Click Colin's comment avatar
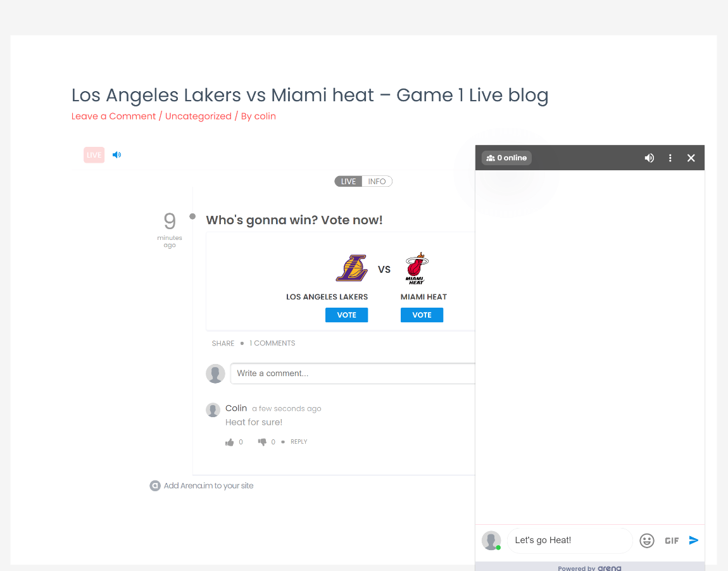 click(x=213, y=410)
